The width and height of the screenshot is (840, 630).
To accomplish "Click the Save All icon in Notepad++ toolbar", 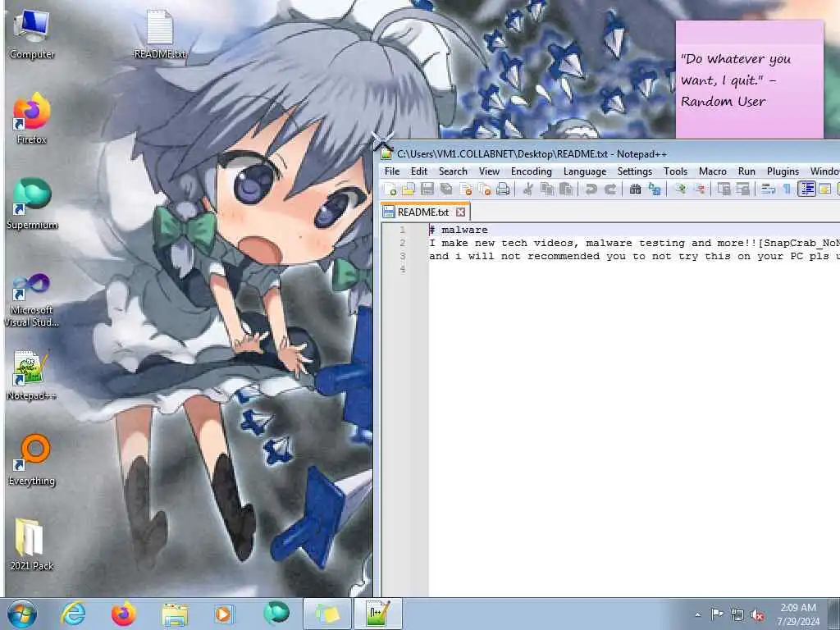I will [x=445, y=189].
